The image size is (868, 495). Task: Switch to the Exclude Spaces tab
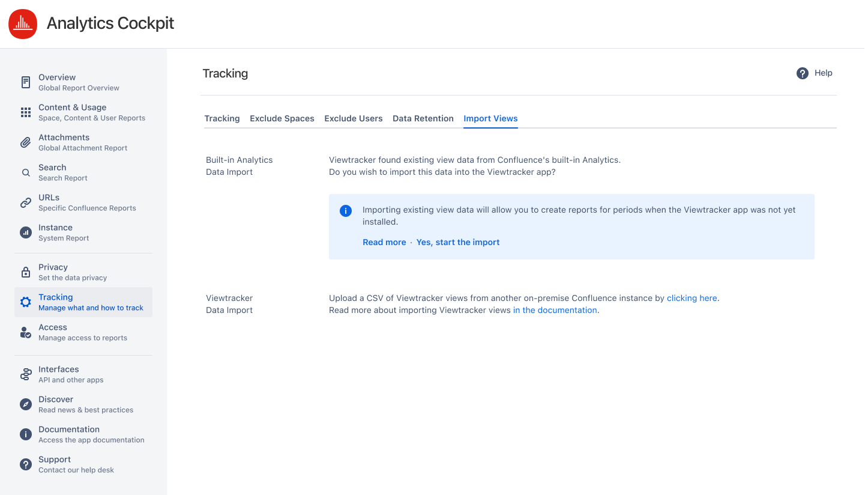click(282, 118)
